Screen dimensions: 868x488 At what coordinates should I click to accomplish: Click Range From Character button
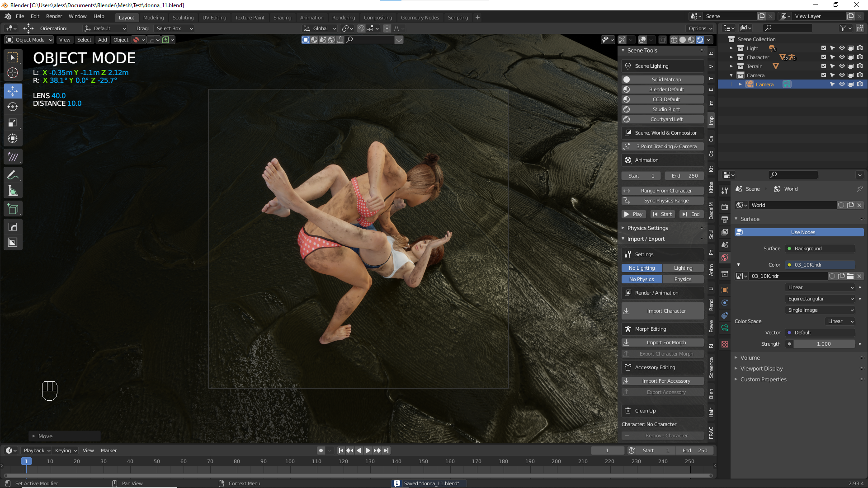point(663,191)
